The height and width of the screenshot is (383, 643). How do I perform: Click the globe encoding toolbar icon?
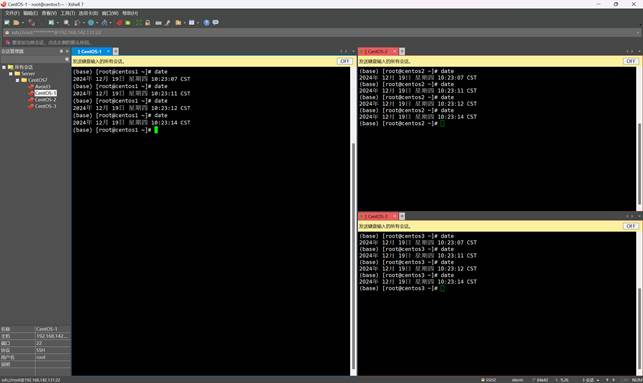[91, 23]
